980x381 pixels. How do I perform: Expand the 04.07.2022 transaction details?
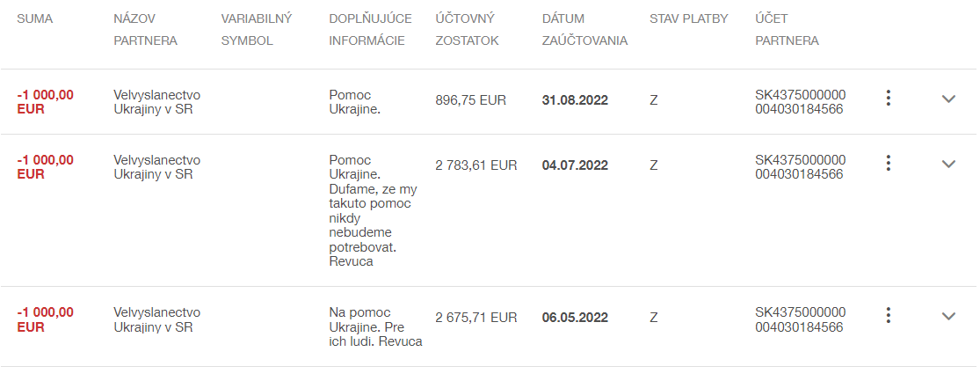[948, 164]
